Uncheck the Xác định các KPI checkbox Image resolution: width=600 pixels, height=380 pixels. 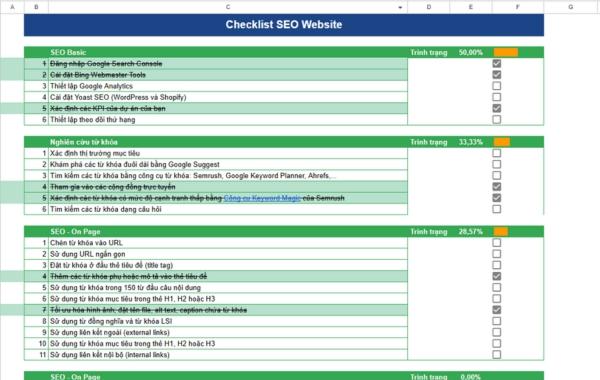pos(497,108)
